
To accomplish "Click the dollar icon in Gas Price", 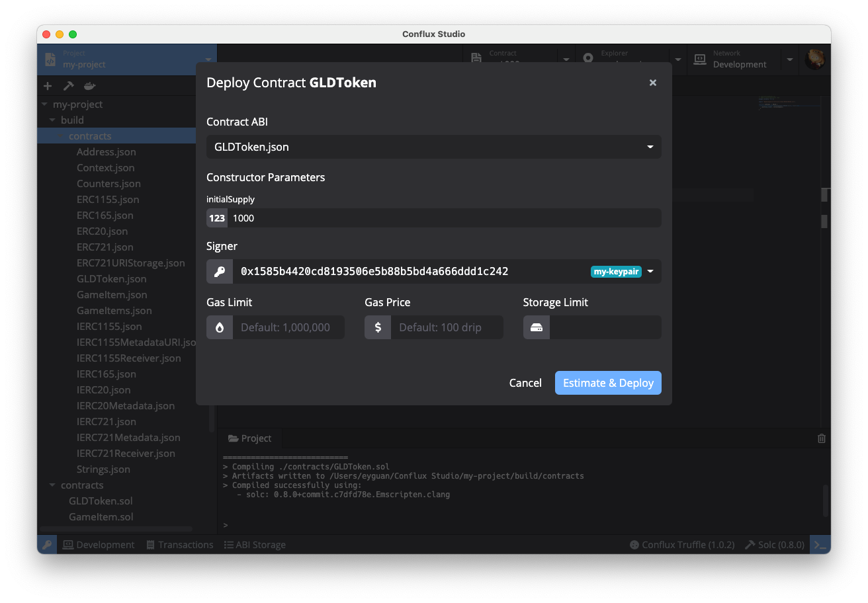I will click(x=378, y=327).
